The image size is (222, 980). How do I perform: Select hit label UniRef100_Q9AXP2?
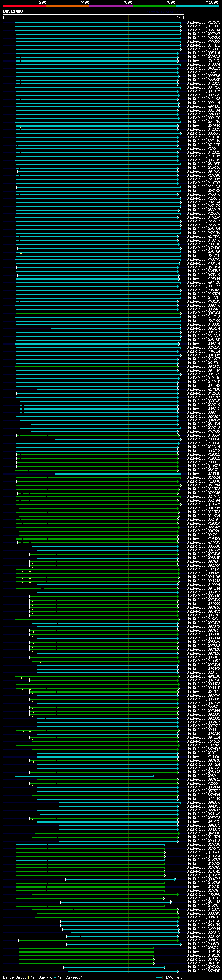point(203,879)
